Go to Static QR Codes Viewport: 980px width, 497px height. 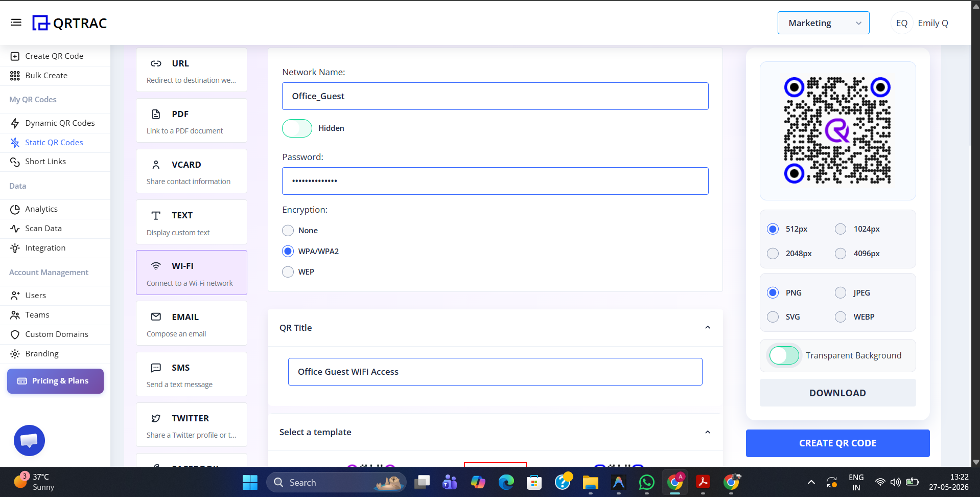point(55,143)
